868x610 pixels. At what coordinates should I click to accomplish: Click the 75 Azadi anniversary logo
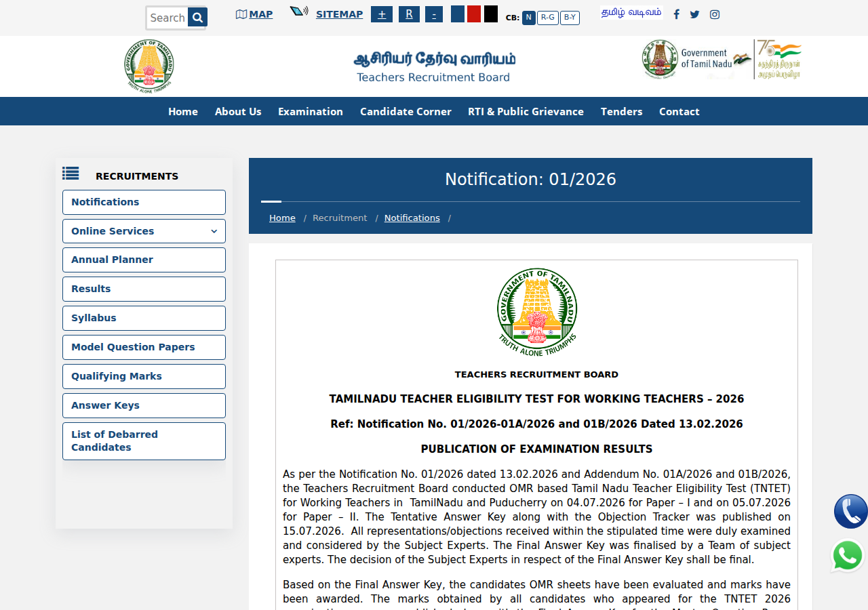[778, 60]
